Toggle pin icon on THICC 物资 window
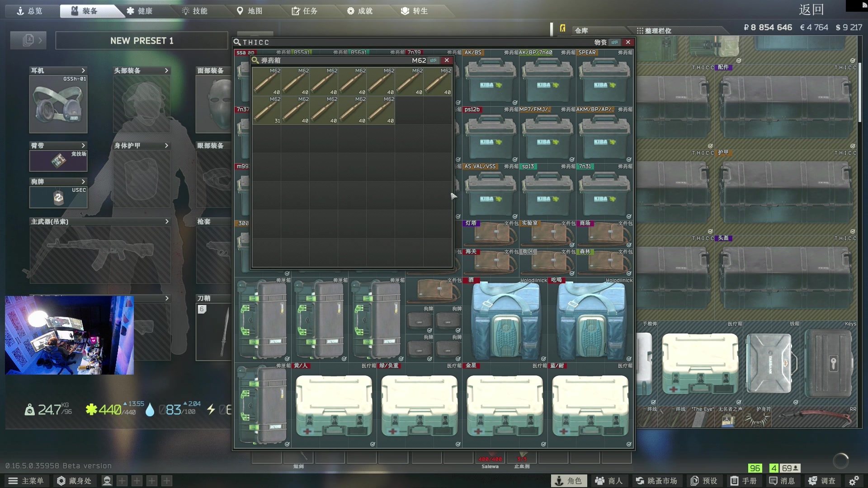868x488 pixels. pyautogui.click(x=614, y=42)
